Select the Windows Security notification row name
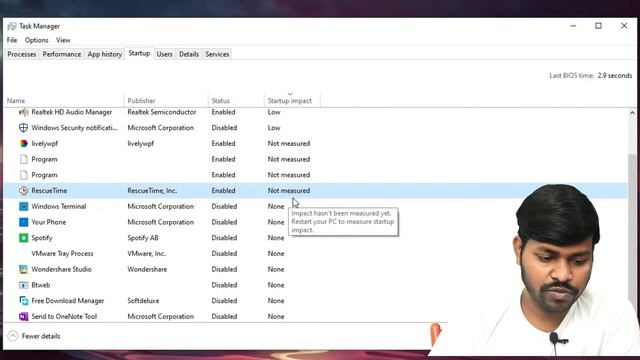 tap(74, 128)
